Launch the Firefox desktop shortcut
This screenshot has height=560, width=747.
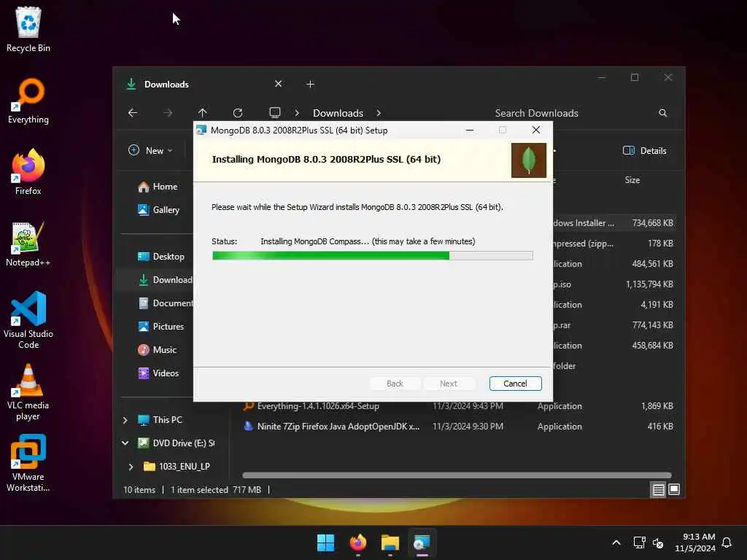(28, 172)
